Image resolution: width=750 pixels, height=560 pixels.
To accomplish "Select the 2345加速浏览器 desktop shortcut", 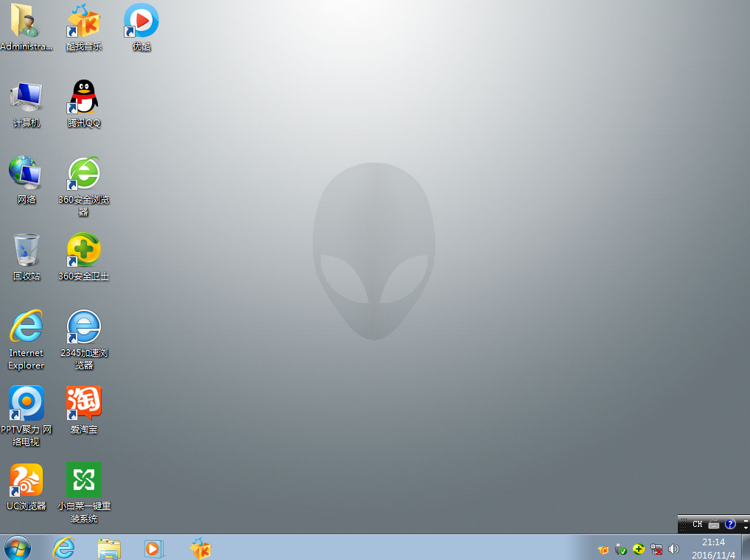I will (x=84, y=340).
